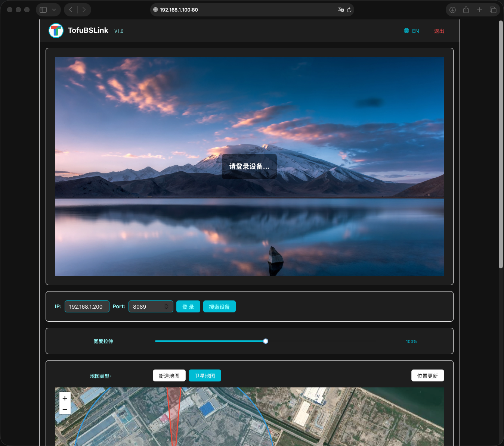The width and height of the screenshot is (504, 446).
Task: Click the TofuBSLink title text
Action: pos(88,30)
